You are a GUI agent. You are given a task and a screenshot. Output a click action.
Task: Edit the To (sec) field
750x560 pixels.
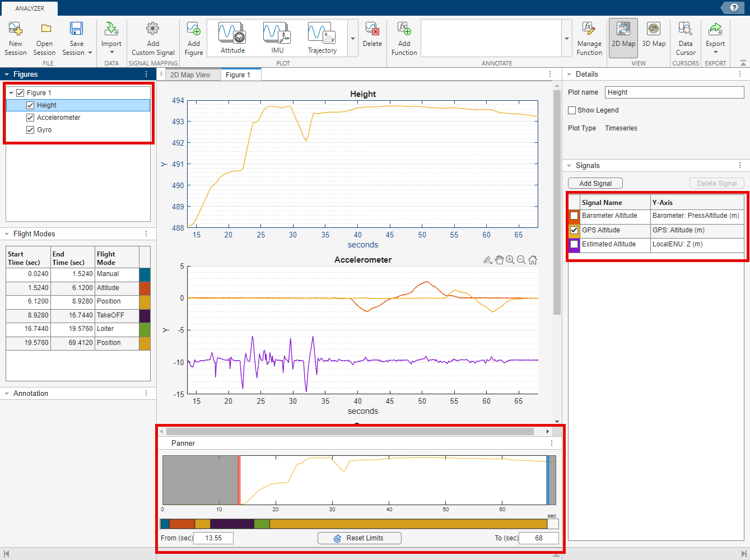pos(539,538)
